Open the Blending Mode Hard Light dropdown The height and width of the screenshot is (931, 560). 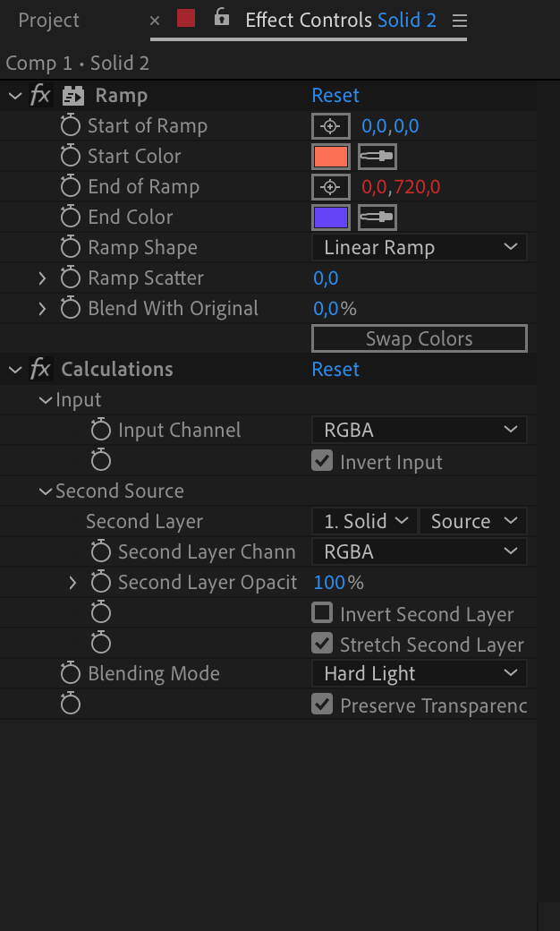(420, 673)
